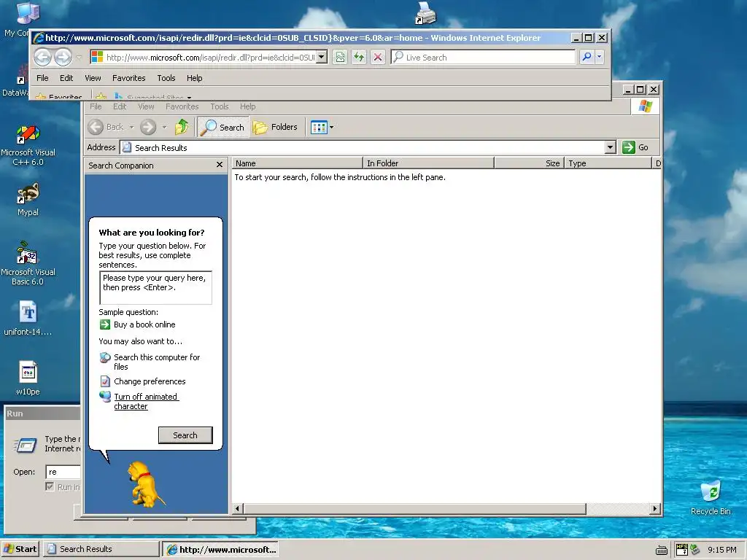Toggle Compatibility View icon in Internet Explorer
The width and height of the screenshot is (747, 560).
pyautogui.click(x=340, y=58)
